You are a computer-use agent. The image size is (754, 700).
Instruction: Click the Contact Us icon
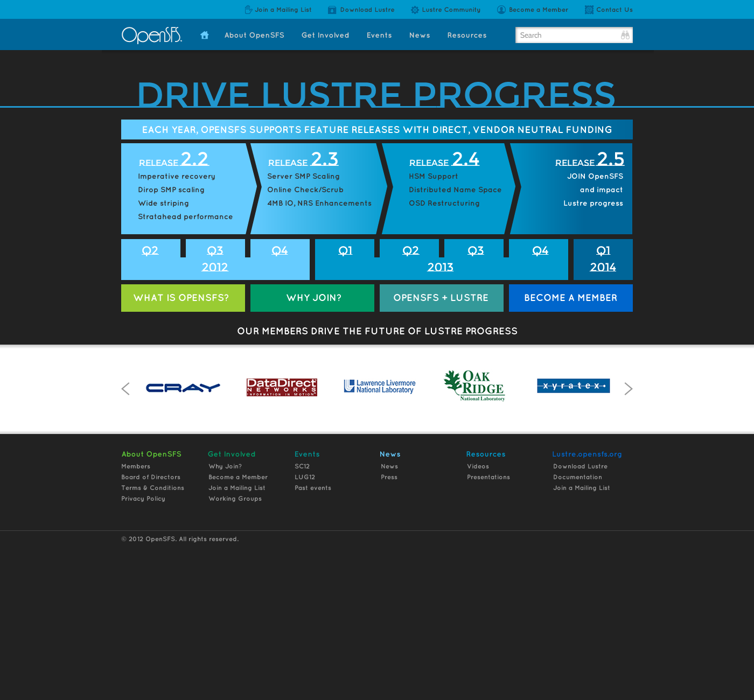[589, 10]
